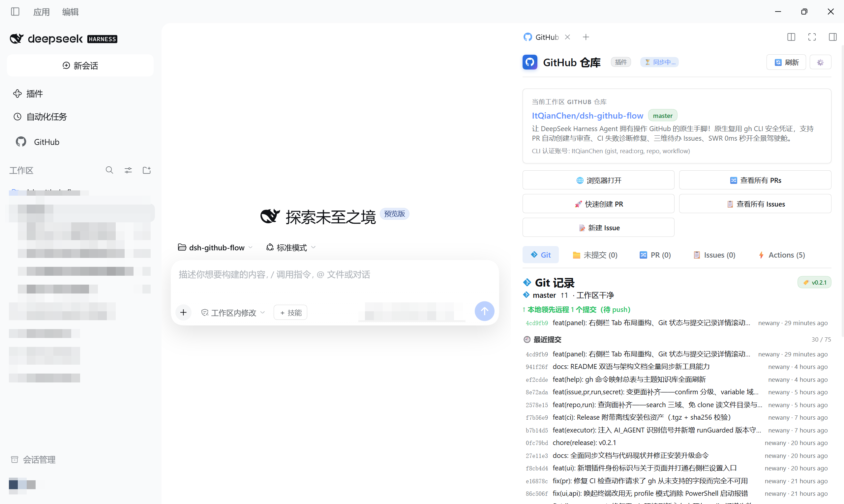Select commit 941f26f docs README
This screenshot has height=504, width=844.
click(677, 366)
